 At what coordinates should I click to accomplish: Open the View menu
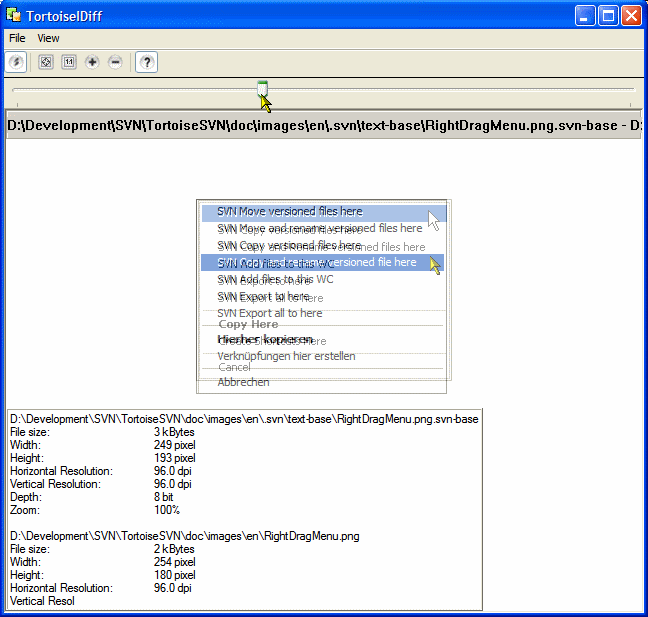click(x=48, y=38)
